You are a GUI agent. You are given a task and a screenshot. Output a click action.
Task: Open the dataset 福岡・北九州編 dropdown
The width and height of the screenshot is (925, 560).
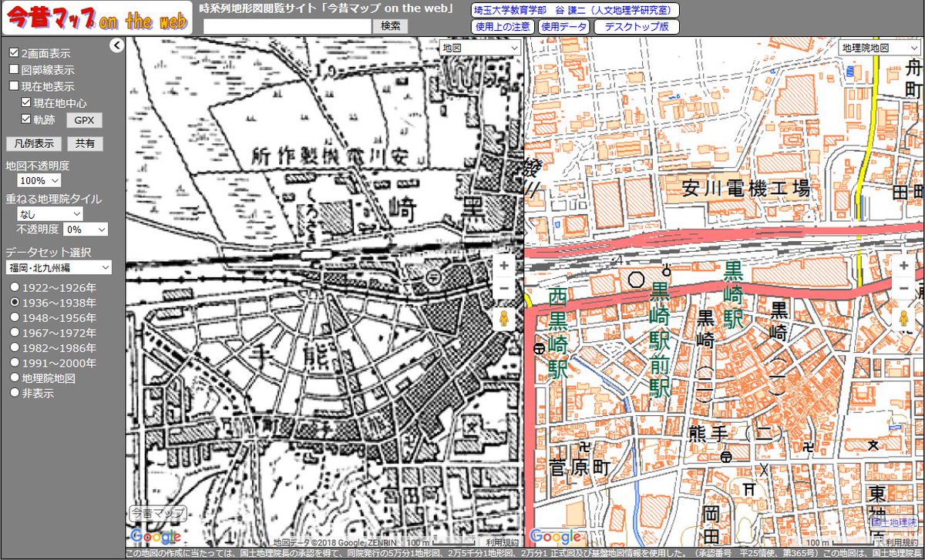[x=59, y=267]
